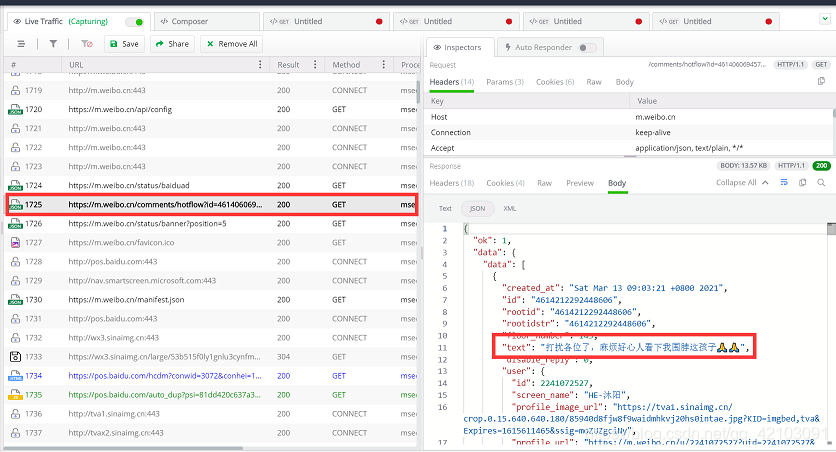Select session 1729 nav.smartscreen row
This screenshot has height=452, width=836.
[x=212, y=281]
